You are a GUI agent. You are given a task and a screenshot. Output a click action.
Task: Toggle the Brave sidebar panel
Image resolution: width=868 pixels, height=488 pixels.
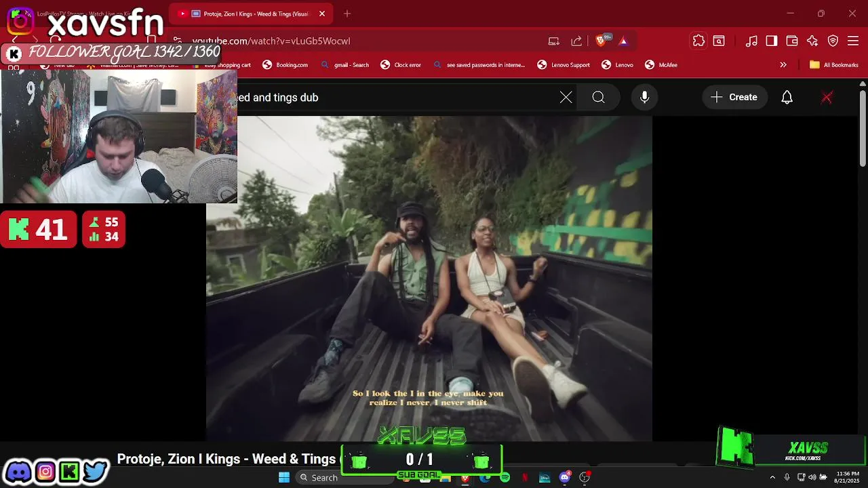tap(772, 41)
